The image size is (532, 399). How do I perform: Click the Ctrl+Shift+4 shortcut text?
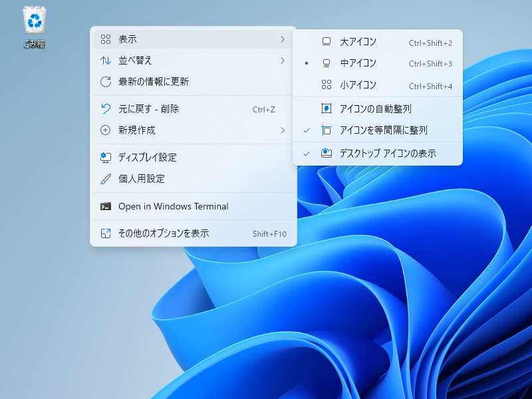coord(430,86)
